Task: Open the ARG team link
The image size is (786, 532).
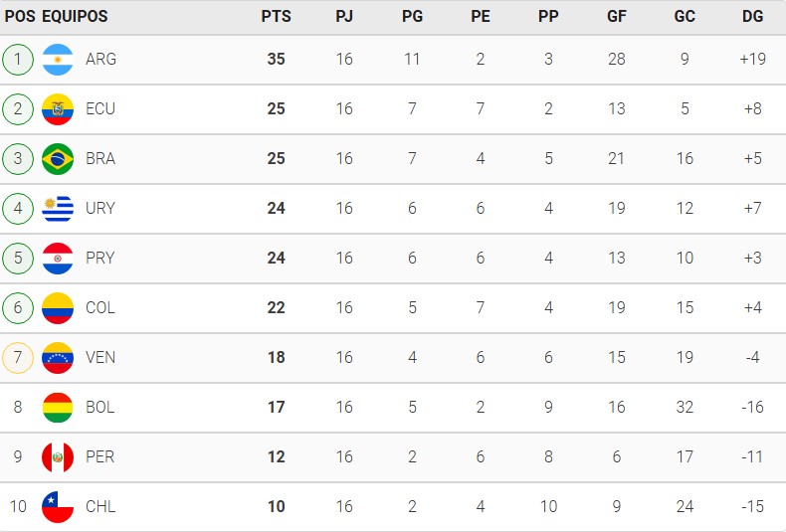Action: [100, 60]
